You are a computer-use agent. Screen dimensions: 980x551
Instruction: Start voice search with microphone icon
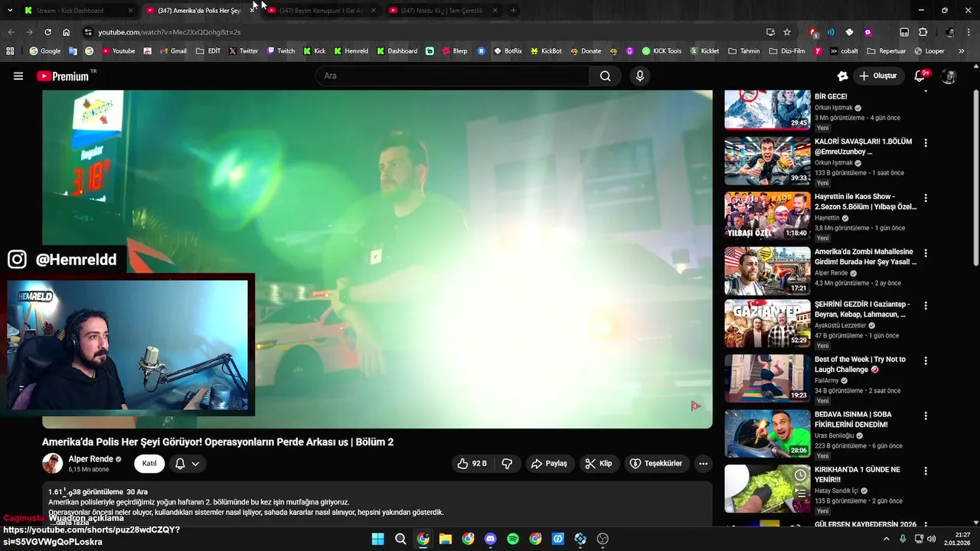[x=640, y=76]
